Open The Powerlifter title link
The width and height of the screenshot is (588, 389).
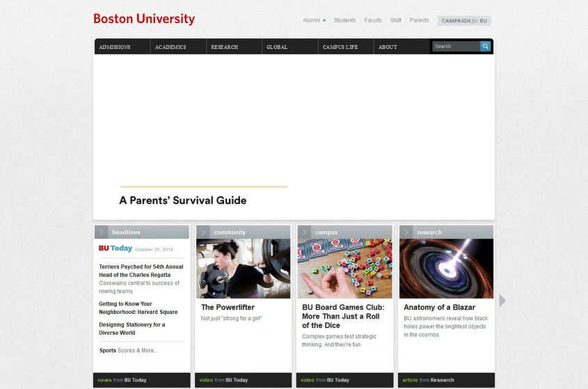click(x=228, y=307)
